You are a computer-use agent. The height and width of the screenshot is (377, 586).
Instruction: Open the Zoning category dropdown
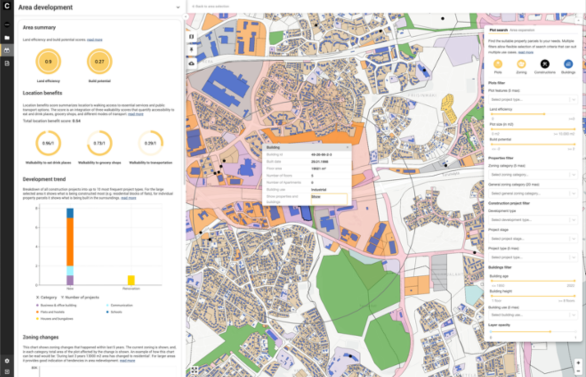coord(533,174)
